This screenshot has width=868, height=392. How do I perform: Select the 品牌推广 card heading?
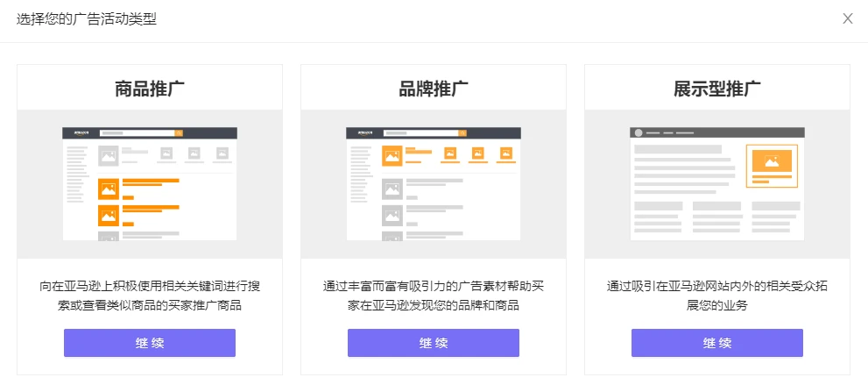point(434,89)
